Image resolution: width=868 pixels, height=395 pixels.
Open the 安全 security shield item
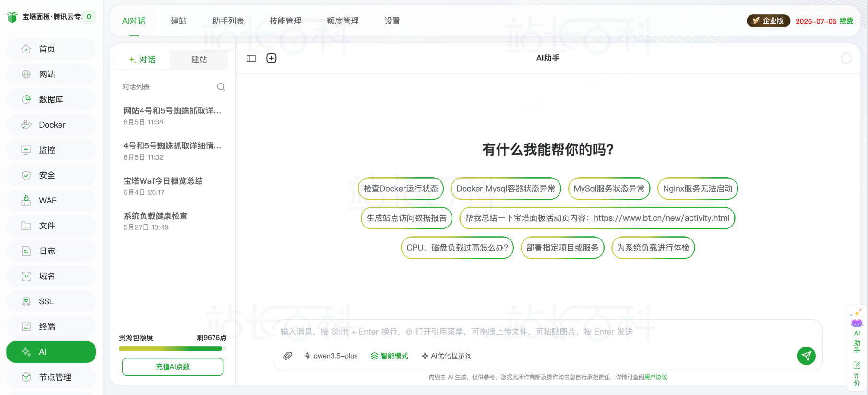(x=51, y=175)
